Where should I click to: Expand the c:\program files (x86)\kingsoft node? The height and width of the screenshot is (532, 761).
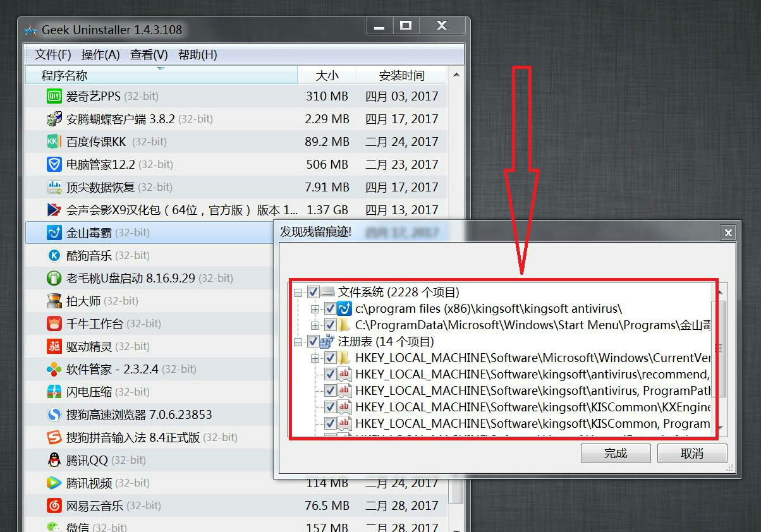coord(315,308)
